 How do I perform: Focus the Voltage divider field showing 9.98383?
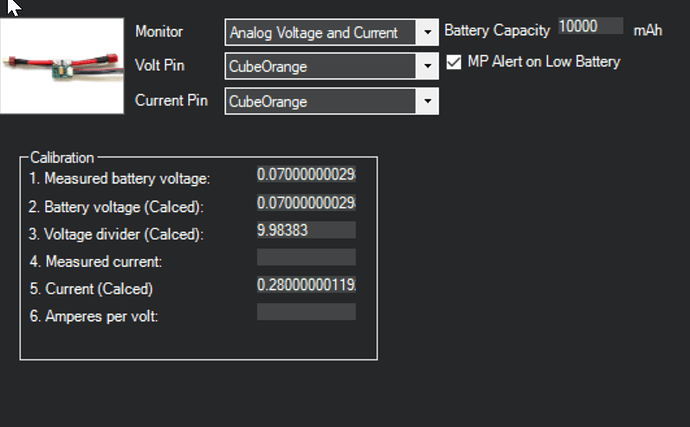coord(306,230)
